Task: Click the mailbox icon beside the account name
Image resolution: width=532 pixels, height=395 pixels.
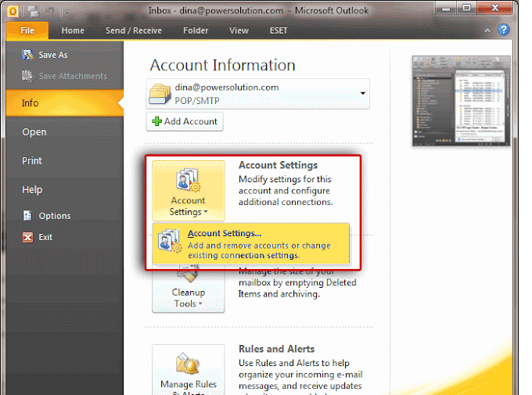Action: (160, 94)
